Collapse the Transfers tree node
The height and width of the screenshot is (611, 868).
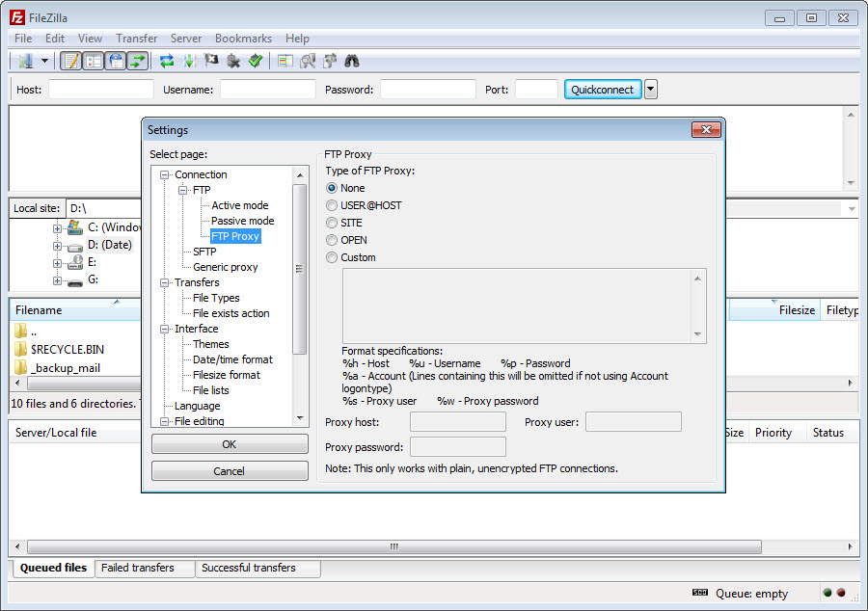point(164,282)
